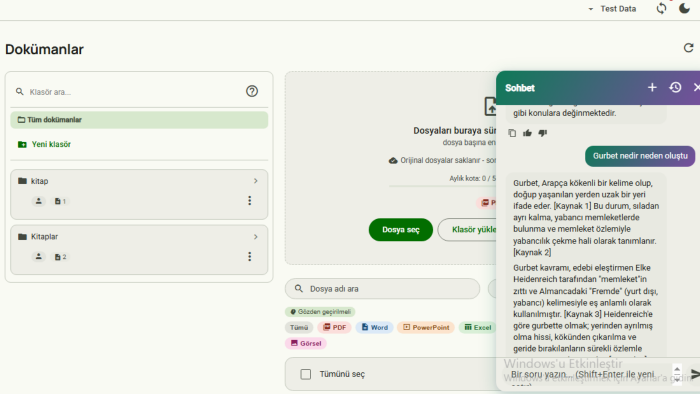Open the kitap folder row
Image resolution: width=700 pixels, height=394 pixels.
[139, 194]
